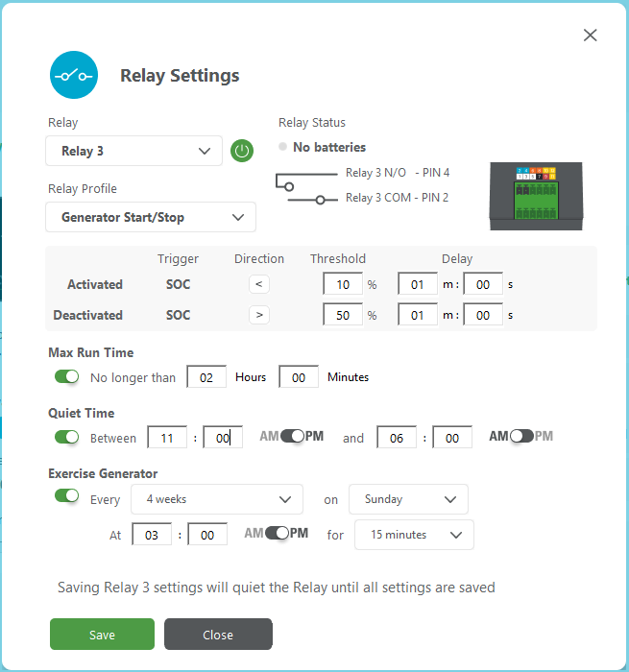
Task: Expand the Generator Start/Stop profile dropdown
Action: [151, 217]
